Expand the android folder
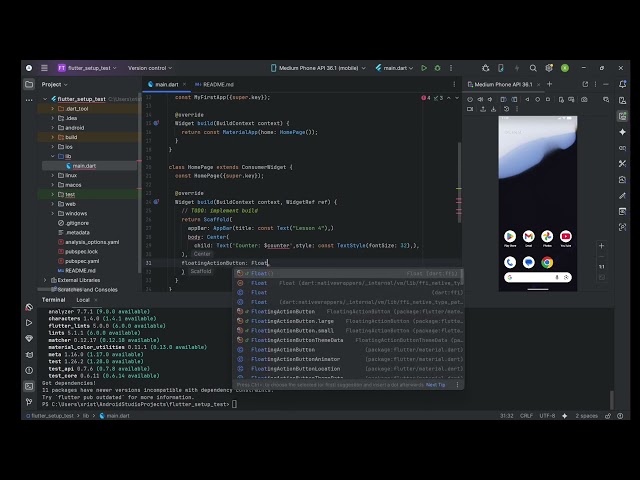The width and height of the screenshot is (640, 480). 53,128
